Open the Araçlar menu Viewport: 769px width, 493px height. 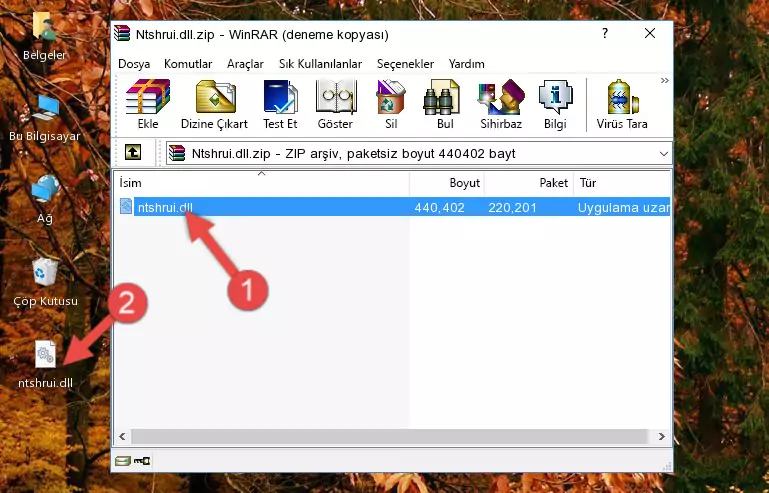pos(245,64)
